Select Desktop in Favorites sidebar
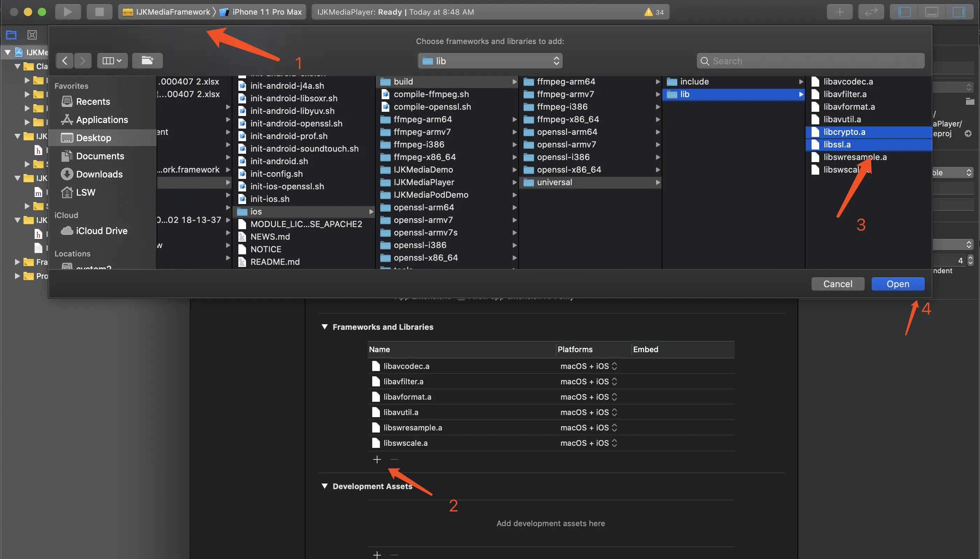Screen dimensions: 980x559 93,138
